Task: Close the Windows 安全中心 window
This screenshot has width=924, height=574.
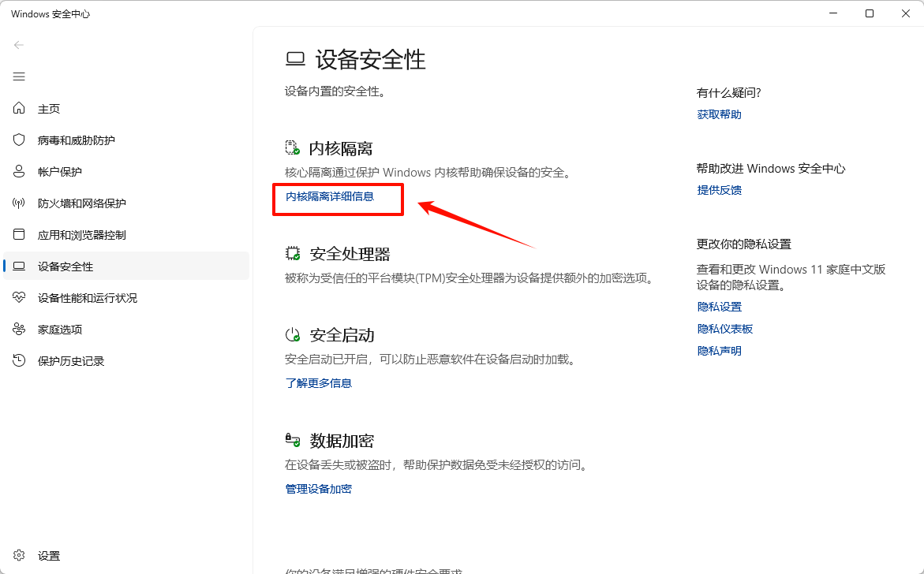Action: [906, 13]
